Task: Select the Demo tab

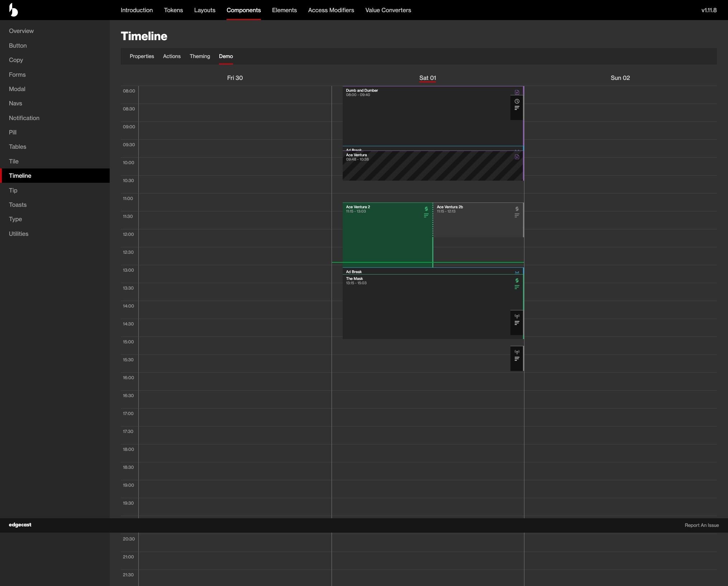Action: [226, 56]
